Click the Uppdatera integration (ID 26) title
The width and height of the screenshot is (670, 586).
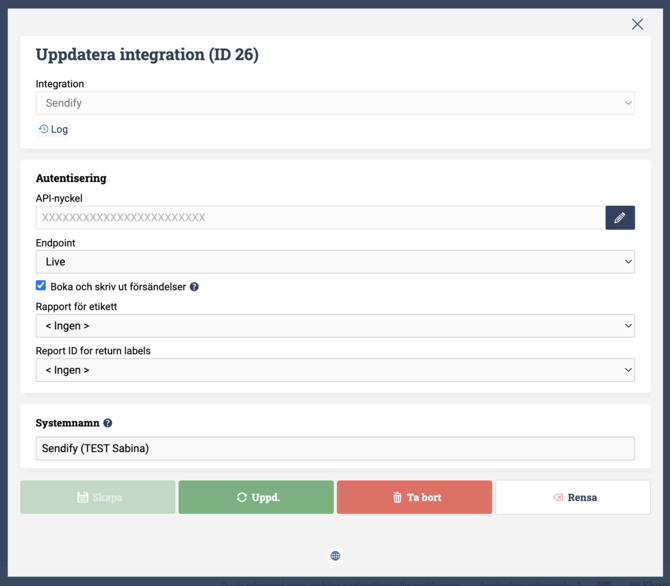[147, 55]
